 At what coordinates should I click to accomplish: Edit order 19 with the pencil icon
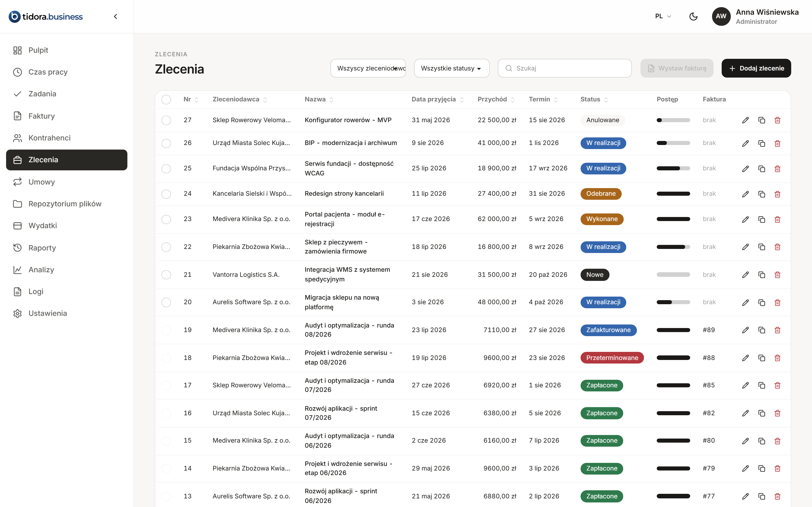pyautogui.click(x=745, y=330)
